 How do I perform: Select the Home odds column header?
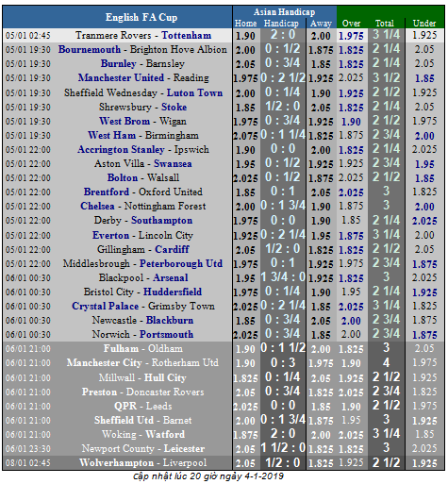245,24
